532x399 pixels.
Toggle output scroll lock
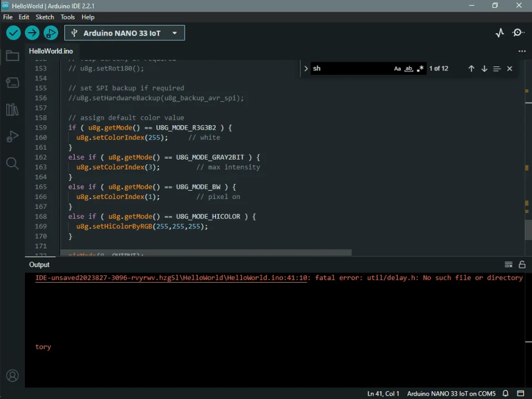[522, 265]
